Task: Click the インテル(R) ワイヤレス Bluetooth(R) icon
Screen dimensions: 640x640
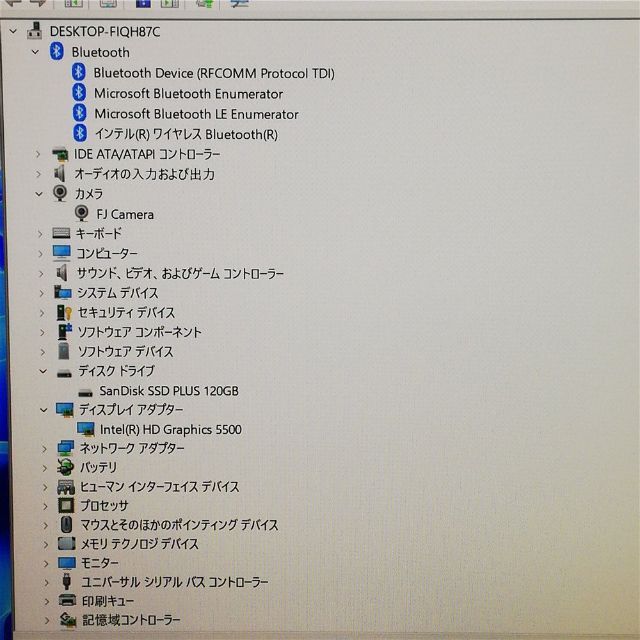Action: (x=80, y=133)
